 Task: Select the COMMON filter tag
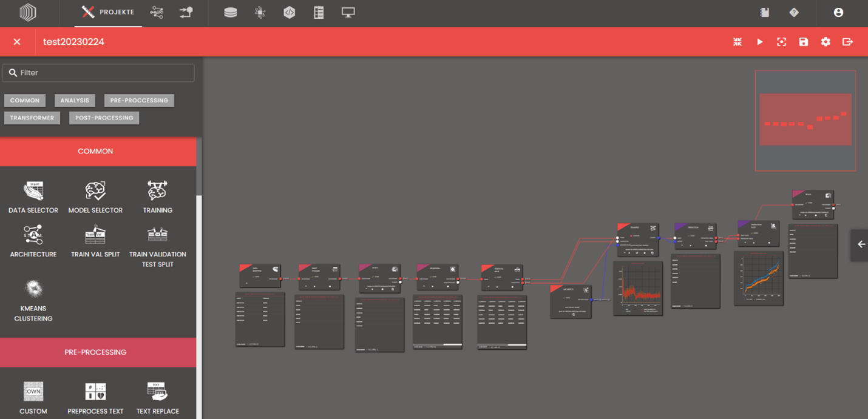click(x=25, y=101)
